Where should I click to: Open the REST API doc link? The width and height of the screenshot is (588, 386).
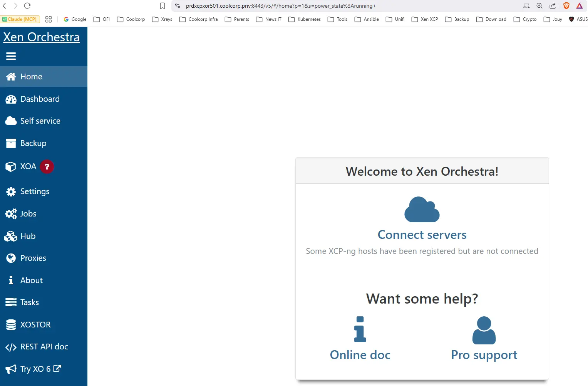click(x=44, y=347)
